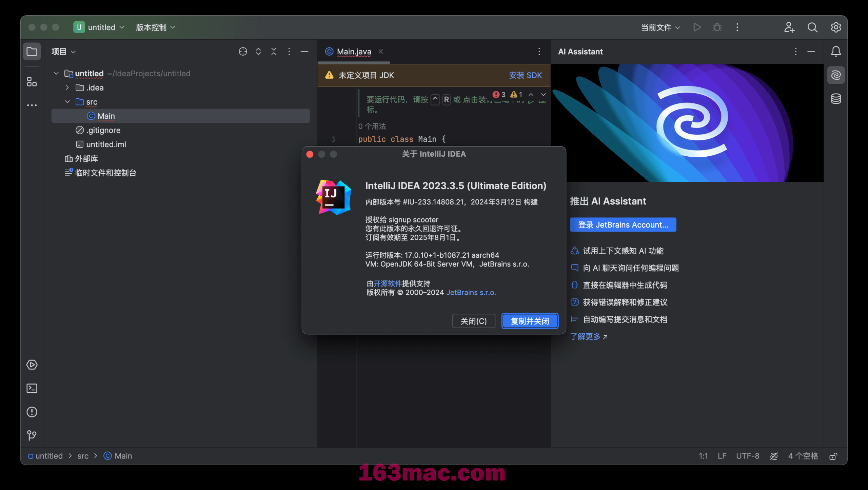Image resolution: width=868 pixels, height=490 pixels.
Task: Open AI Assistant panel options menu
Action: pos(796,52)
